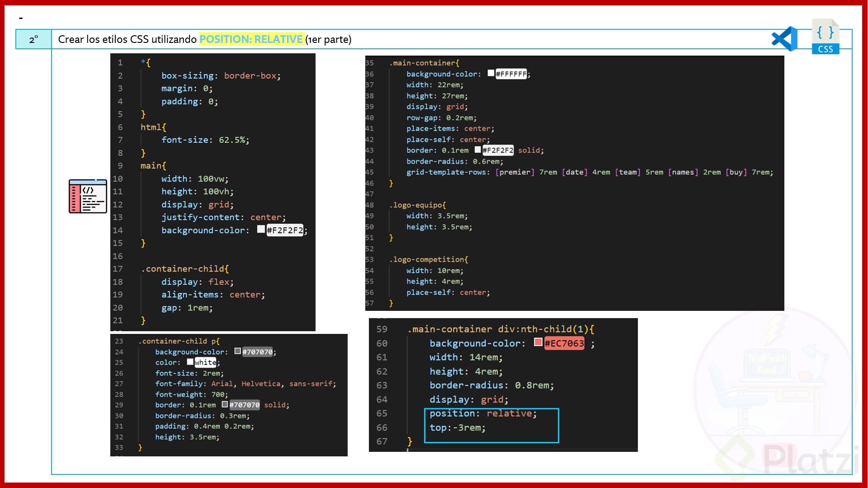This screenshot has width=868, height=488.
Task: Collapse the .logo-equipo selector block
Action: [417, 205]
